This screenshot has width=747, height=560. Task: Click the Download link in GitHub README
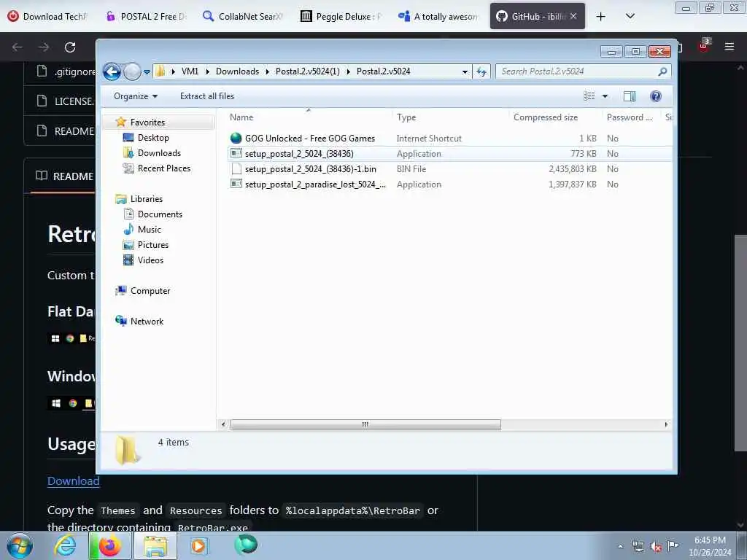[74, 481]
